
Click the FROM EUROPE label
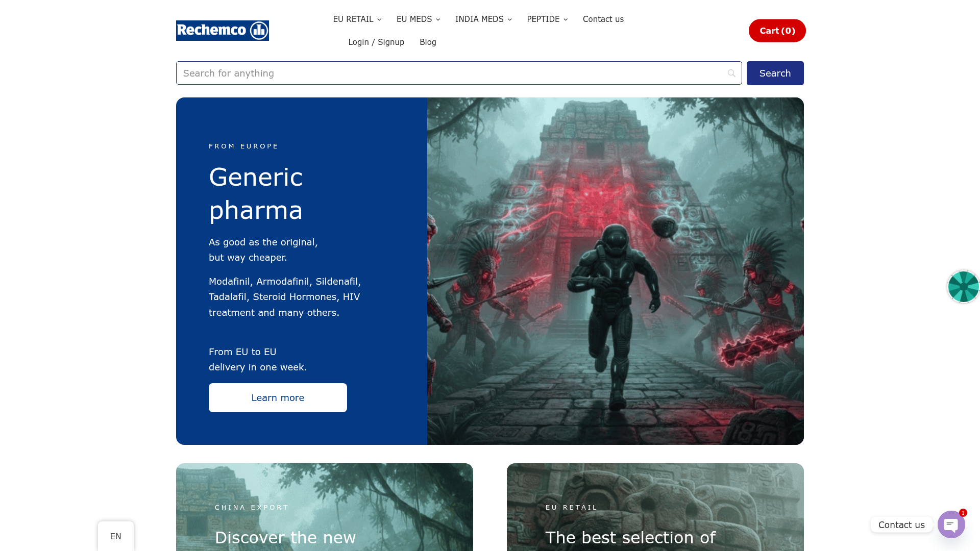tap(243, 146)
